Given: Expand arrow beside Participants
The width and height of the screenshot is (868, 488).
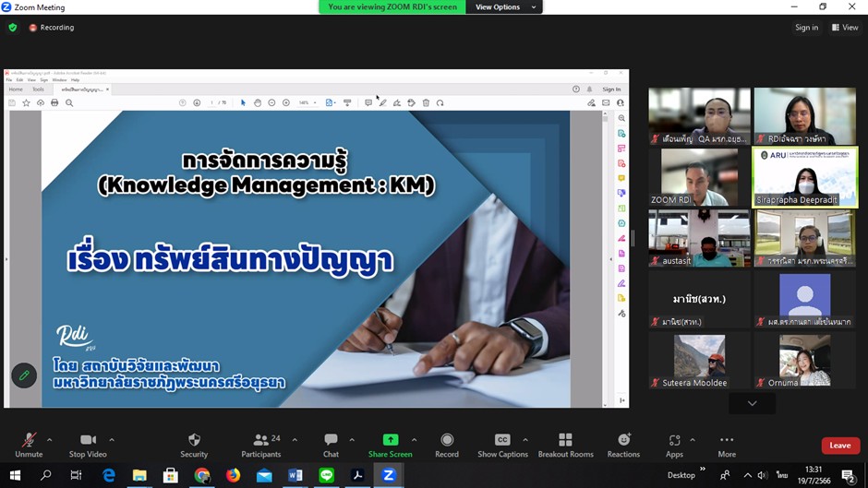Looking at the screenshot, I should (x=295, y=440).
